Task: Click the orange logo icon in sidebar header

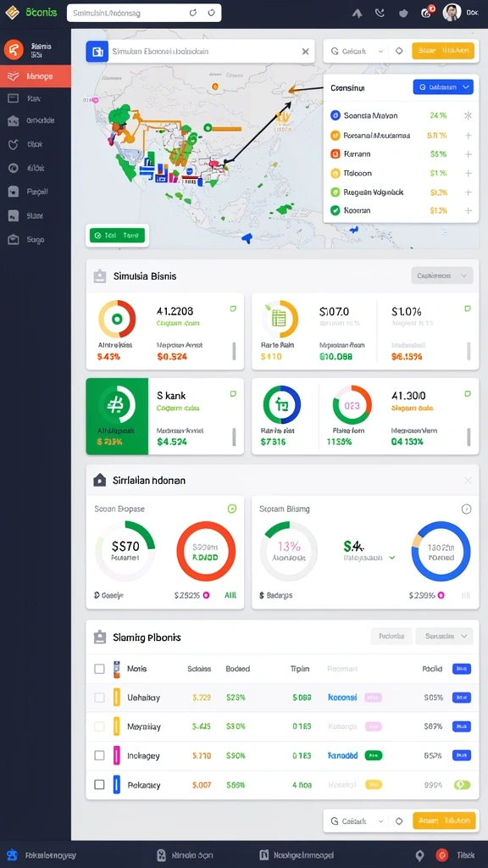Action: tap(14, 50)
